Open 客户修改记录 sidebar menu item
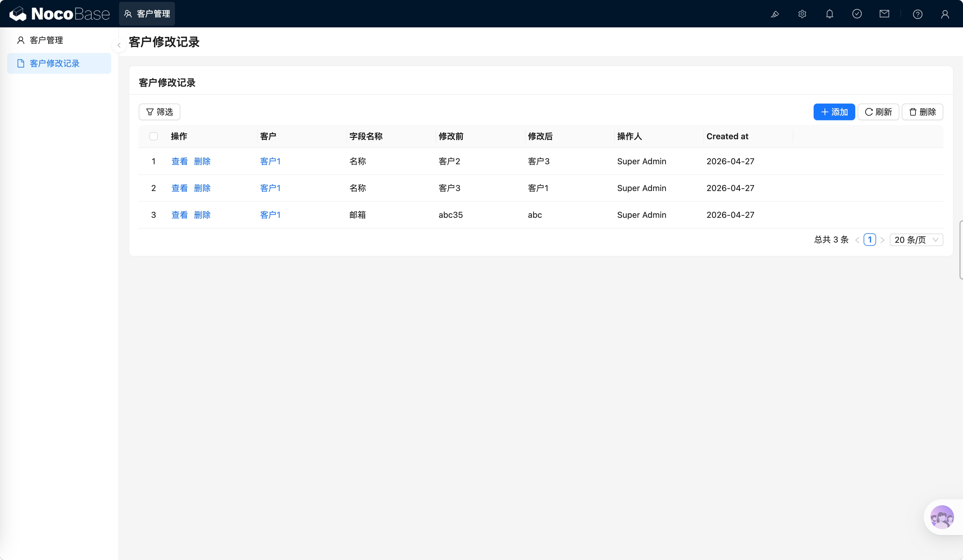Screen dimensions: 963x560 (x=55, y=63)
